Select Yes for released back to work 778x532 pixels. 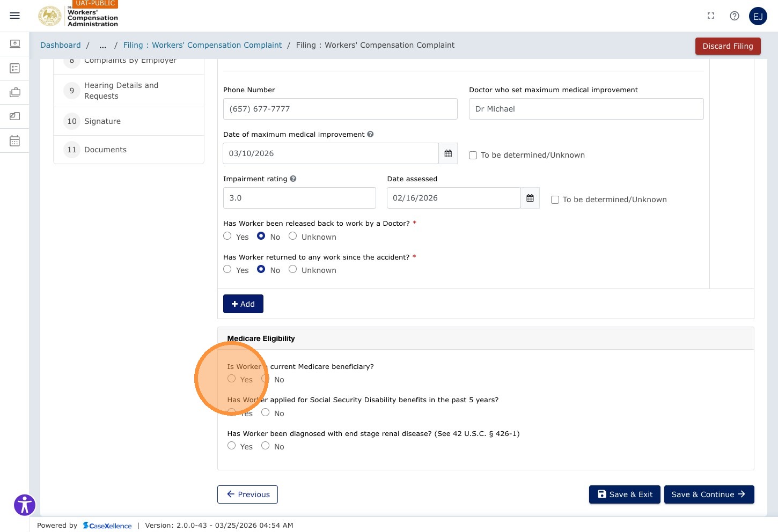(x=227, y=236)
